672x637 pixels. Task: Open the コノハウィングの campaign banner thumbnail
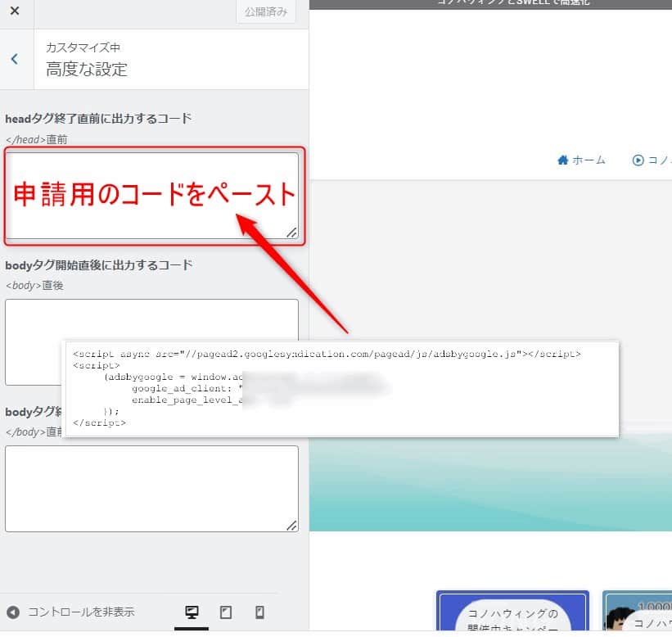click(x=512, y=611)
